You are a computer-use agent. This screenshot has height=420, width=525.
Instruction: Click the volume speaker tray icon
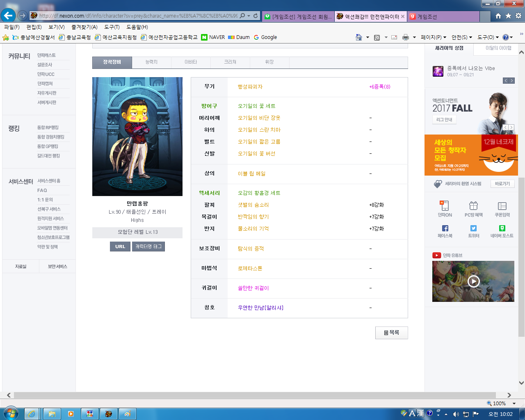click(x=456, y=414)
